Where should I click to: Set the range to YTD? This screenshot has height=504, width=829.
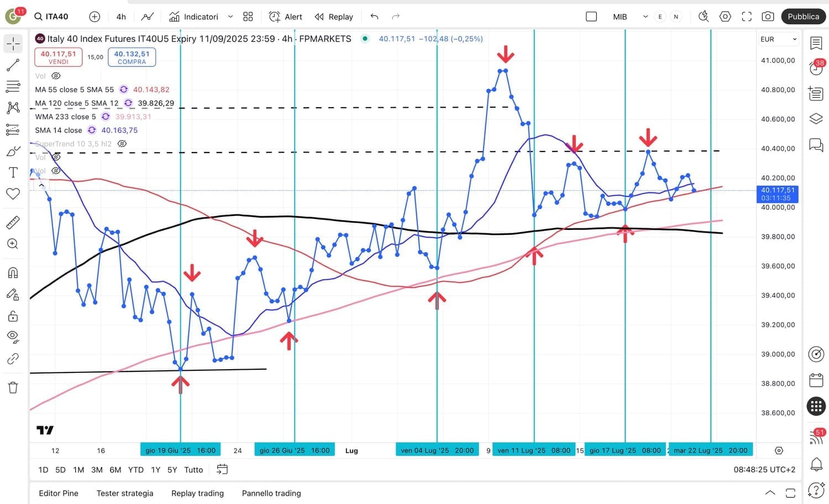pyautogui.click(x=136, y=470)
